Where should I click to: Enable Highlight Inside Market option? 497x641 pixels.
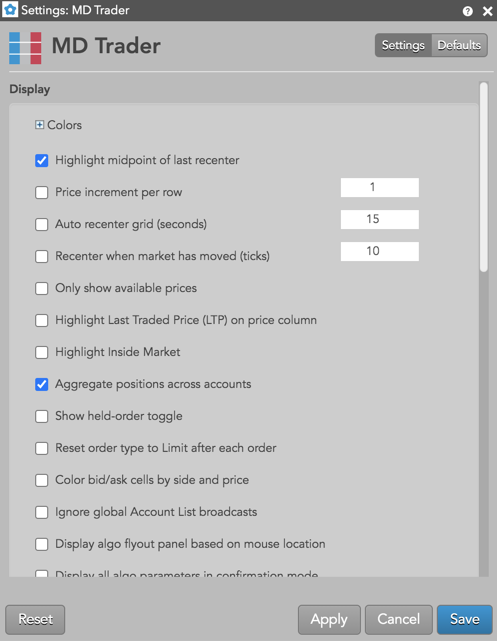(42, 352)
